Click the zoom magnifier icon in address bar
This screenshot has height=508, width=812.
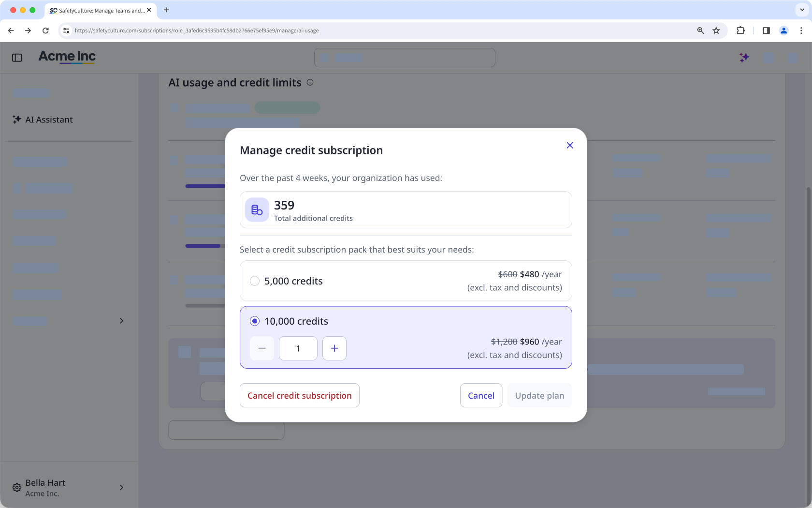[x=700, y=30]
